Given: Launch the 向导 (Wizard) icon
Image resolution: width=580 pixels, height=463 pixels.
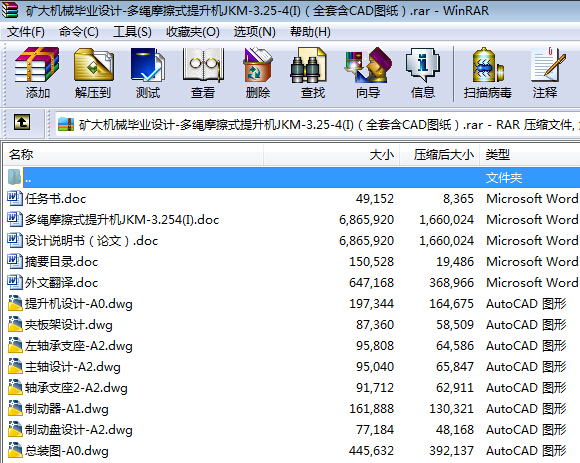Looking at the screenshot, I should (x=368, y=65).
